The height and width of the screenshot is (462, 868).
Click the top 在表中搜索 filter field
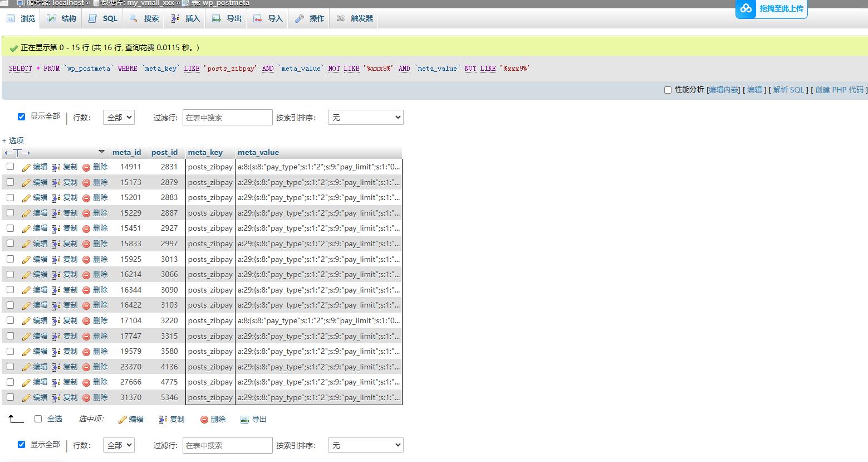[227, 118]
